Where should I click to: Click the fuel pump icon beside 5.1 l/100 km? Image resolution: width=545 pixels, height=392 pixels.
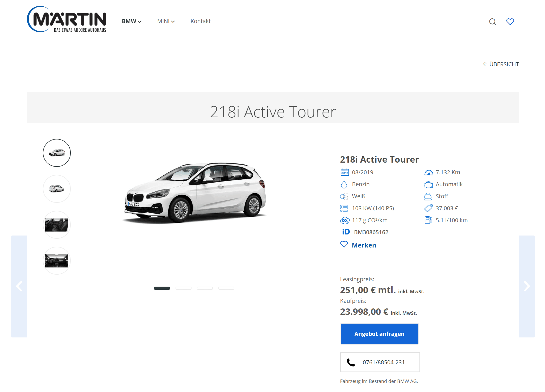428,220
